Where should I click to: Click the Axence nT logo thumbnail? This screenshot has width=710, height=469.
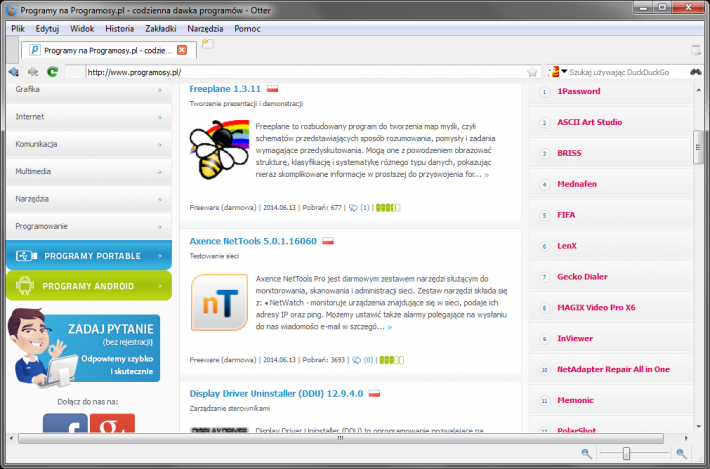point(220,302)
